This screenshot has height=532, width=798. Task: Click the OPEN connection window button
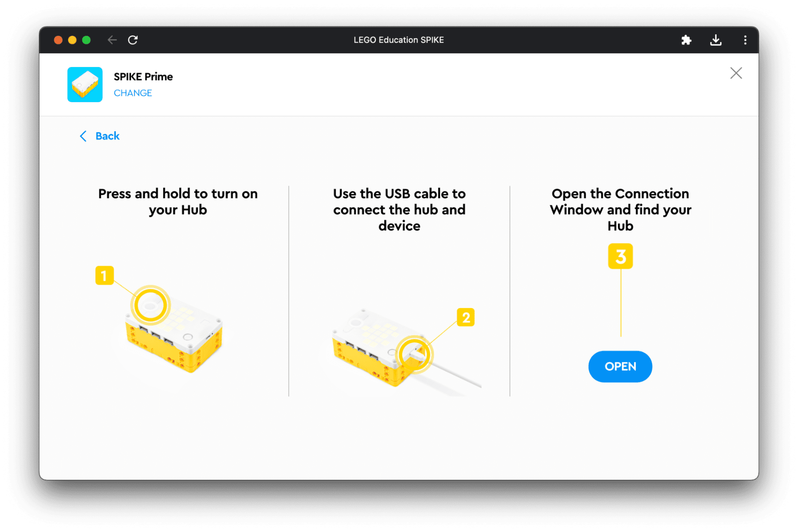[x=620, y=366]
